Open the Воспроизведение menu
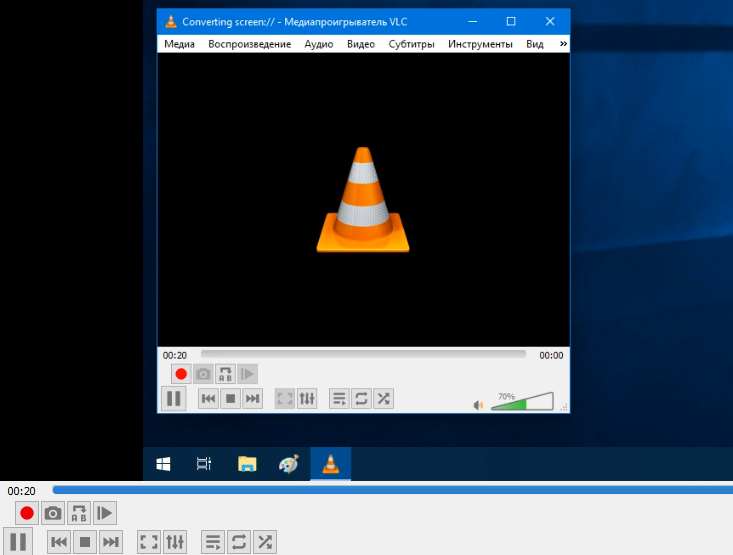This screenshot has height=555, width=733. click(249, 44)
